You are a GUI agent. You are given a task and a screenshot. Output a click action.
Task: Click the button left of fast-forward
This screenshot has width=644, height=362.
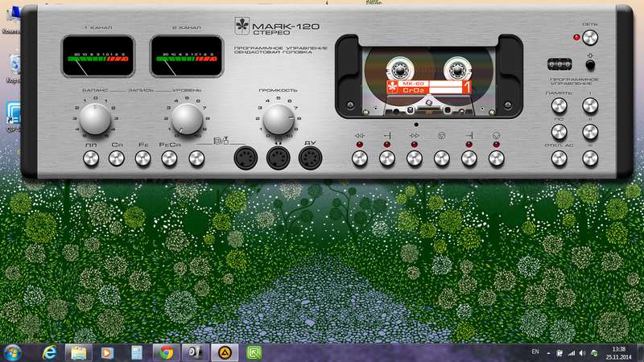point(387,158)
